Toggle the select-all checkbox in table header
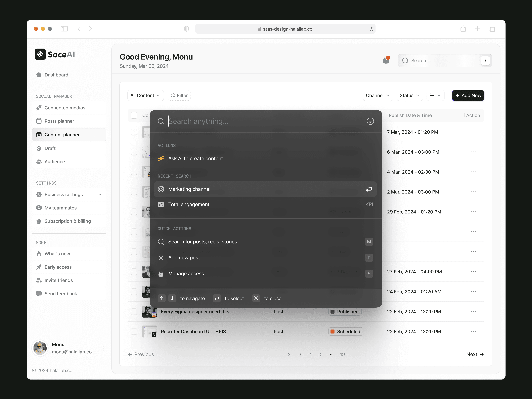Image resolution: width=532 pixels, height=399 pixels. (134, 115)
